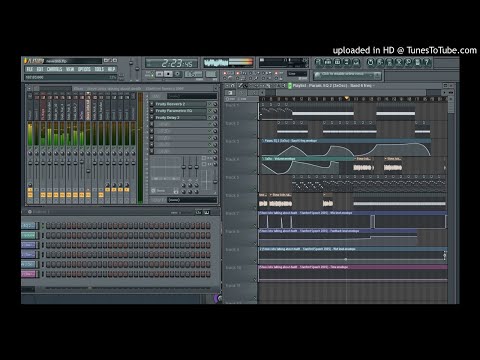This screenshot has height=360, width=480.
Task: Click the green playlist menu icon
Action: pos(290,86)
